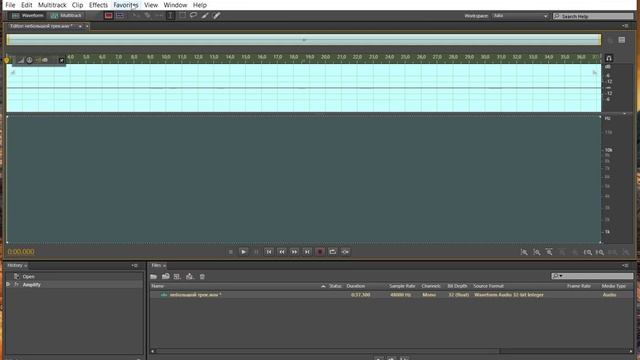Open the Window menu

175,5
